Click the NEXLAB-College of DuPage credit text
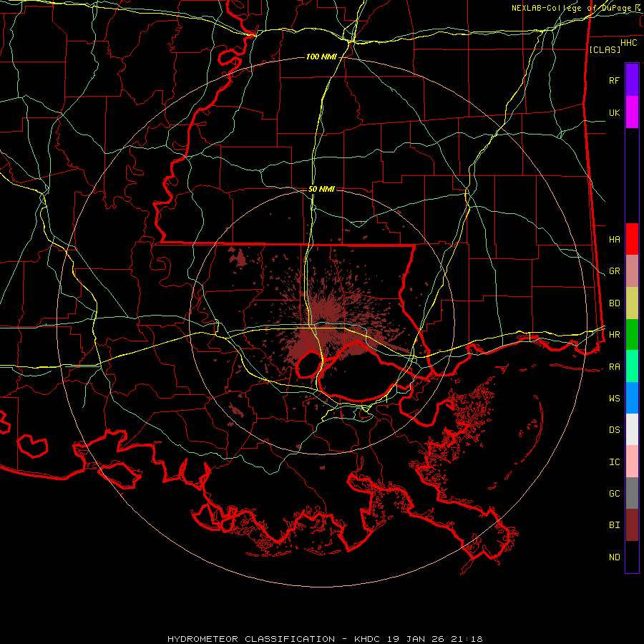Screen dimensions: 644x644 pos(571,8)
